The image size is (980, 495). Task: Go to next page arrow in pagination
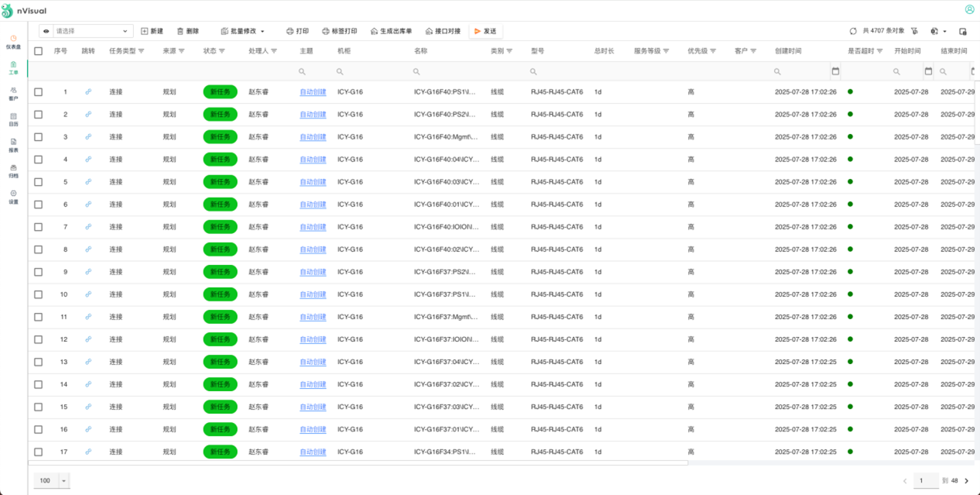click(x=966, y=481)
